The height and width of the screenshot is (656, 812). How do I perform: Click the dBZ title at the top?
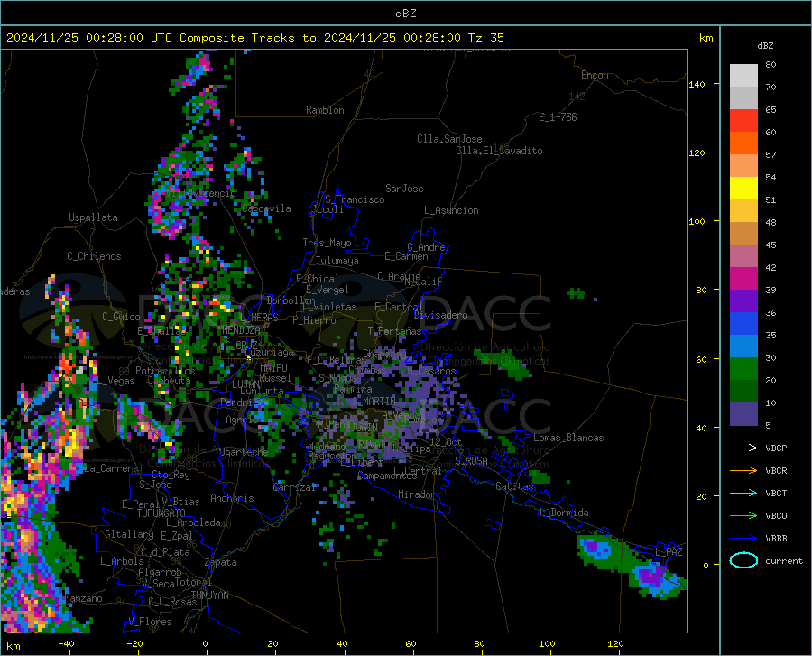click(x=405, y=14)
